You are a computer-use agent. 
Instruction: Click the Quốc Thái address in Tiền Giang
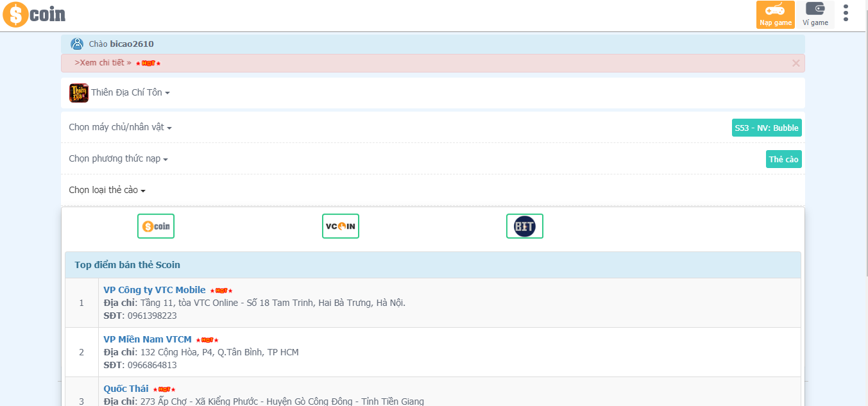coord(282,402)
